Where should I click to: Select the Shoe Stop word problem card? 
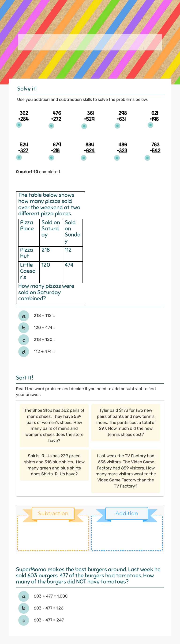click(54, 425)
